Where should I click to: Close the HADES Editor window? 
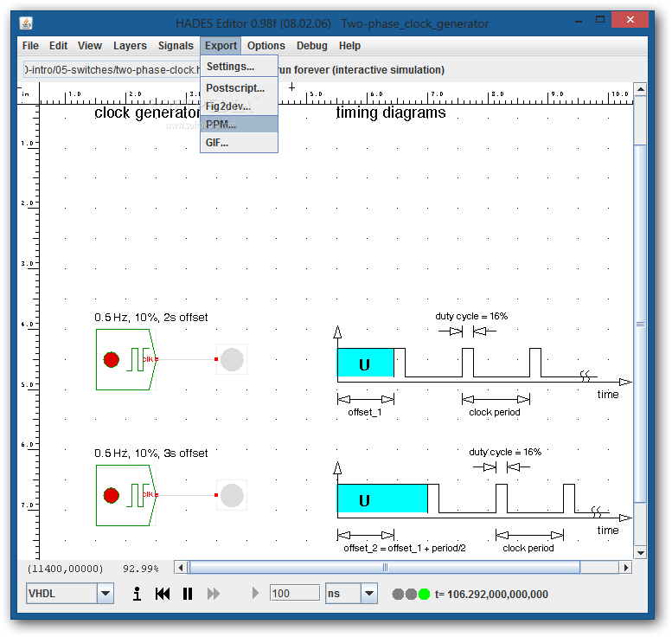(x=630, y=19)
